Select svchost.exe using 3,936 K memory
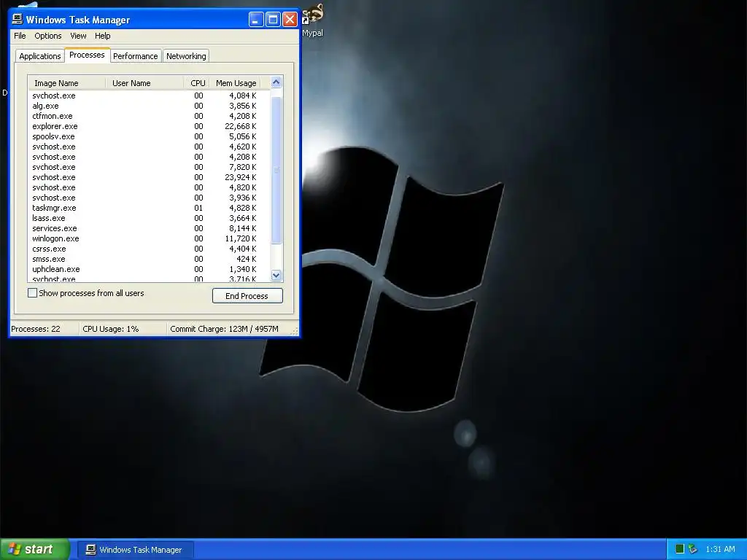Image resolution: width=747 pixels, height=560 pixels. (x=149, y=198)
